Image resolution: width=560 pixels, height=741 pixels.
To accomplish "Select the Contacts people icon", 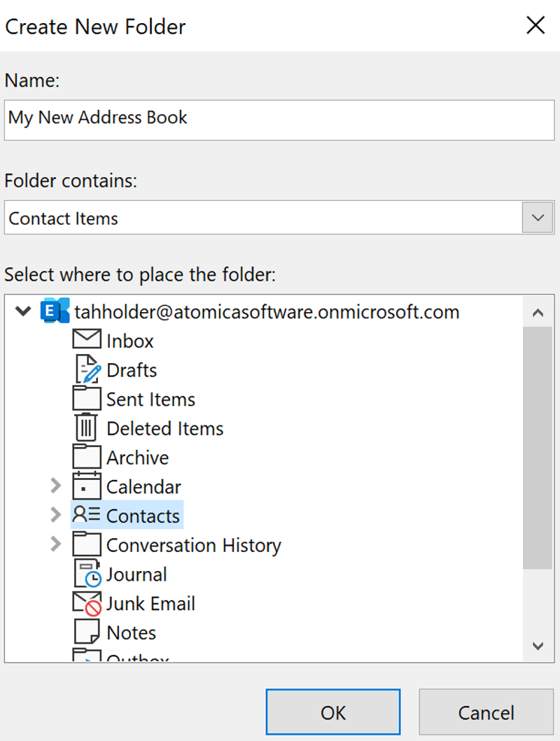I will (x=86, y=515).
